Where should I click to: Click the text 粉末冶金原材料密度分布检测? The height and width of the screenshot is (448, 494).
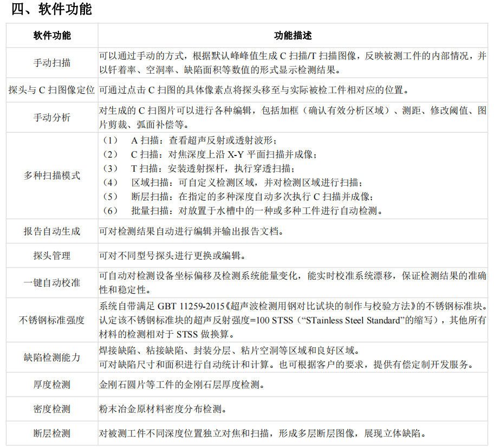coord(163,409)
